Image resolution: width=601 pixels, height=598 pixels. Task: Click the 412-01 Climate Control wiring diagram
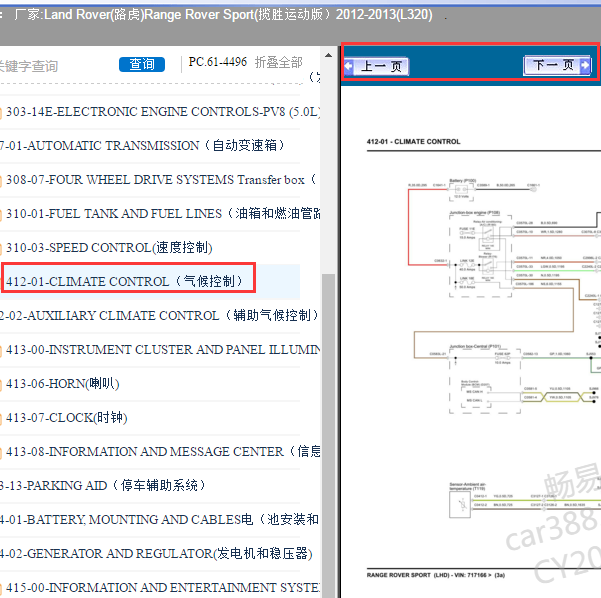point(504,349)
